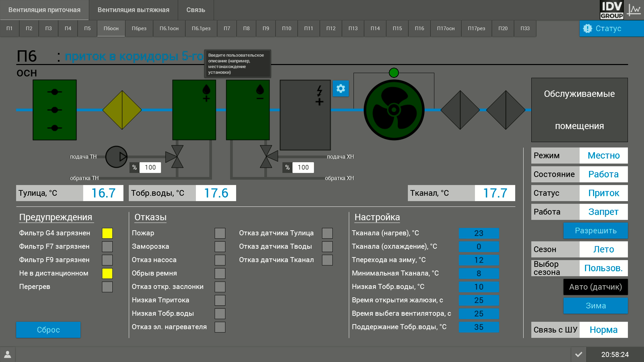Select the П17осн unit tab
The width and height of the screenshot is (644, 362).
pyautogui.click(x=446, y=28)
